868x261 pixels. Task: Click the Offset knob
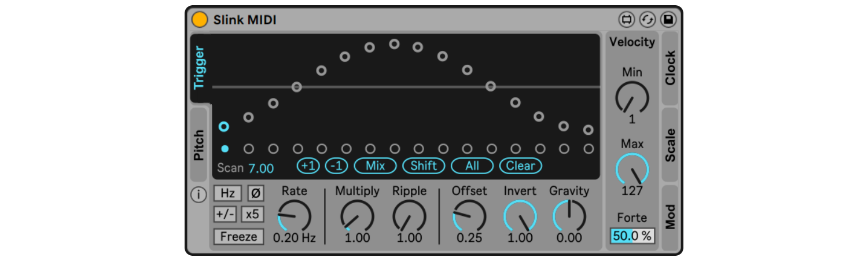click(x=469, y=216)
